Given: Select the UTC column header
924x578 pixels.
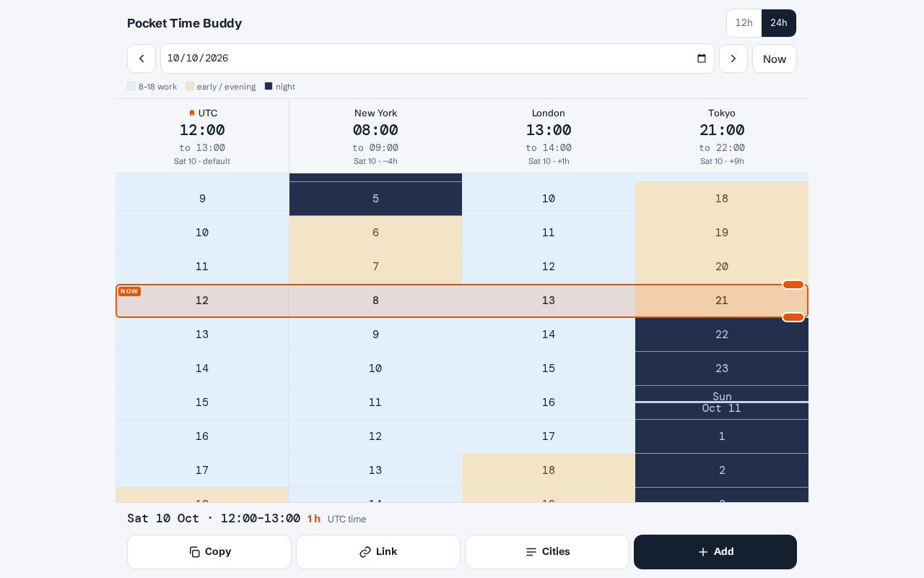Looking at the screenshot, I should pos(202,136).
